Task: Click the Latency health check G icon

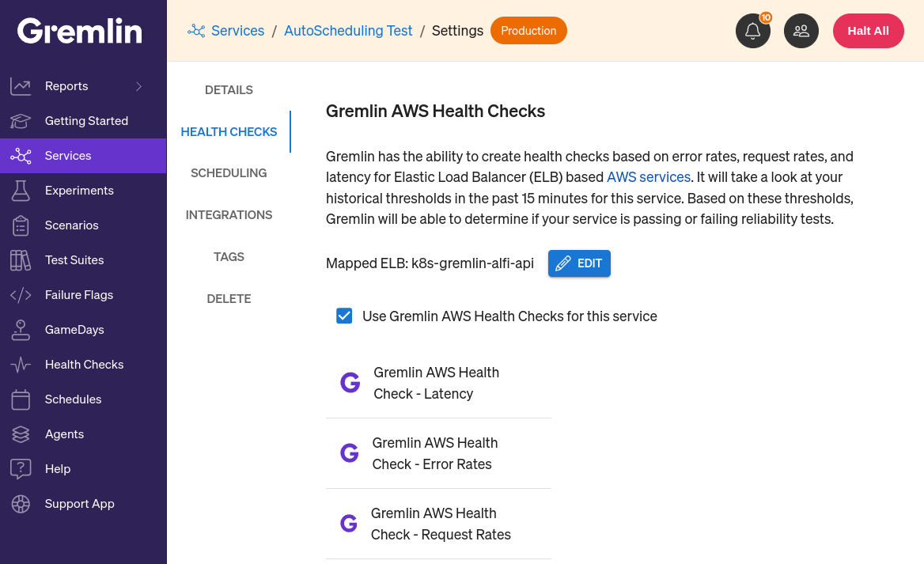Action: click(350, 383)
